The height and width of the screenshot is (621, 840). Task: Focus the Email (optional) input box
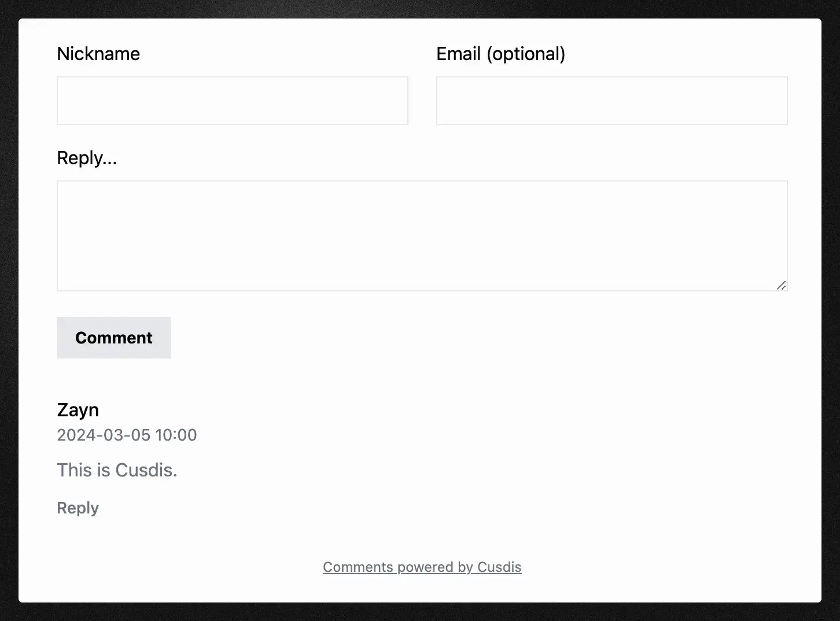point(611,101)
